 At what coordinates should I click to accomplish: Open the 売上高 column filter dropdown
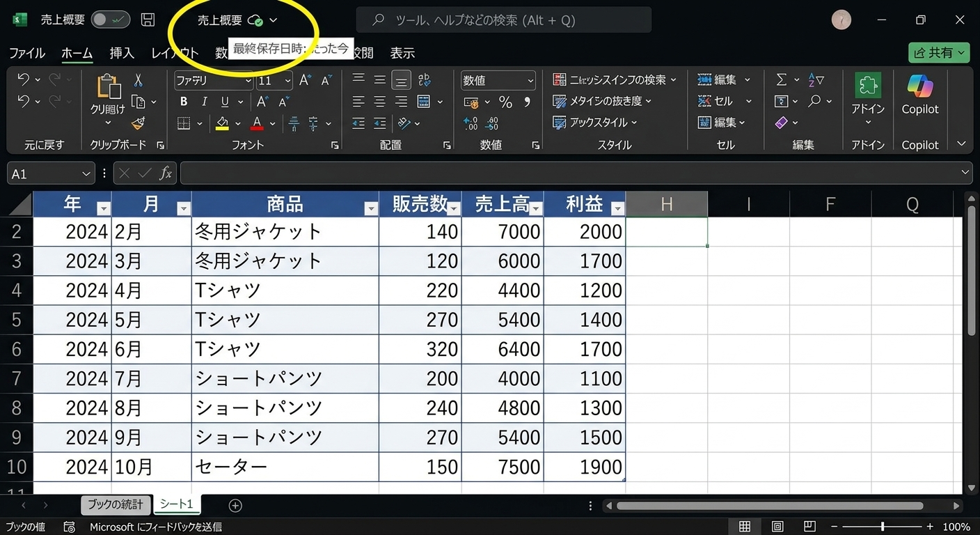[536, 208]
